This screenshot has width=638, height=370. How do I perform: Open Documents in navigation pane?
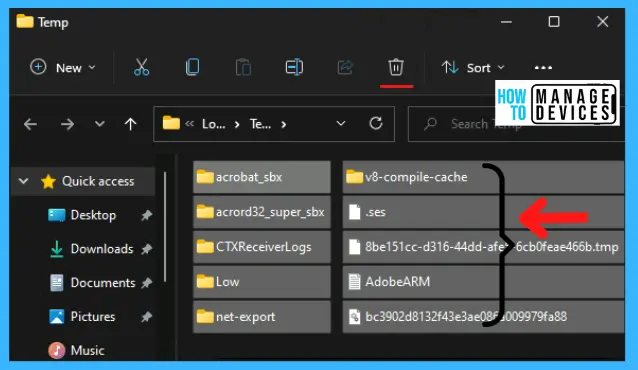103,282
